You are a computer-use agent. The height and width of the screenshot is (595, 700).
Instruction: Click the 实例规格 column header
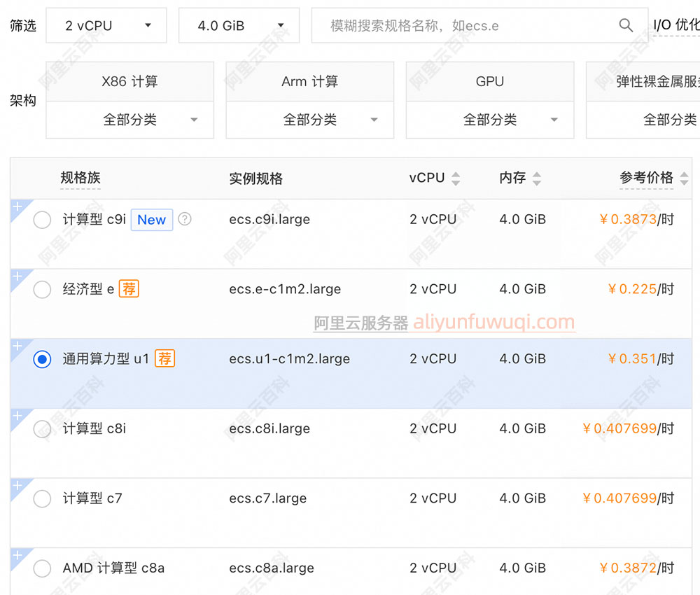tap(255, 178)
